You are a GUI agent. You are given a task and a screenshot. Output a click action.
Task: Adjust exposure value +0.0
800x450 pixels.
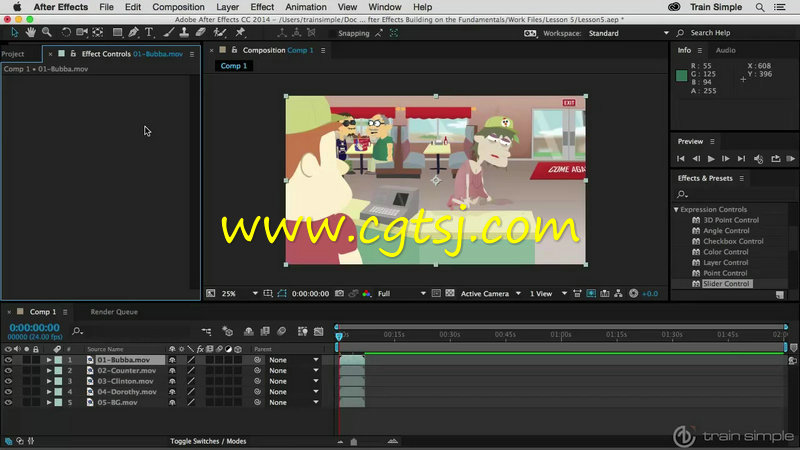649,294
